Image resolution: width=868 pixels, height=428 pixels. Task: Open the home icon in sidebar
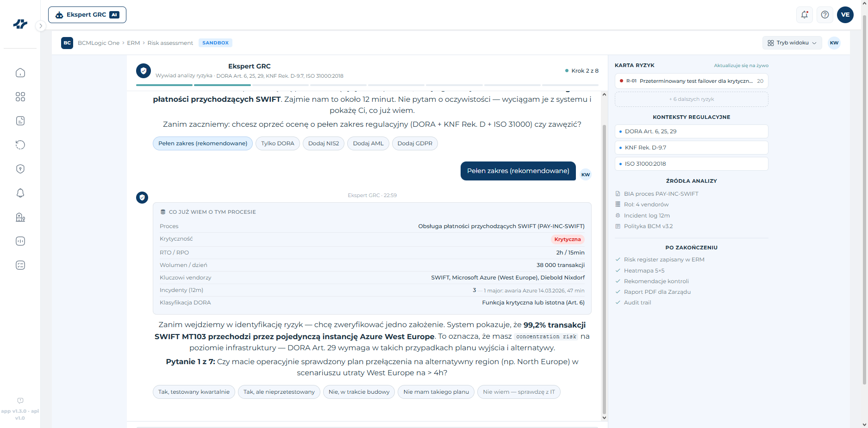[x=20, y=73]
